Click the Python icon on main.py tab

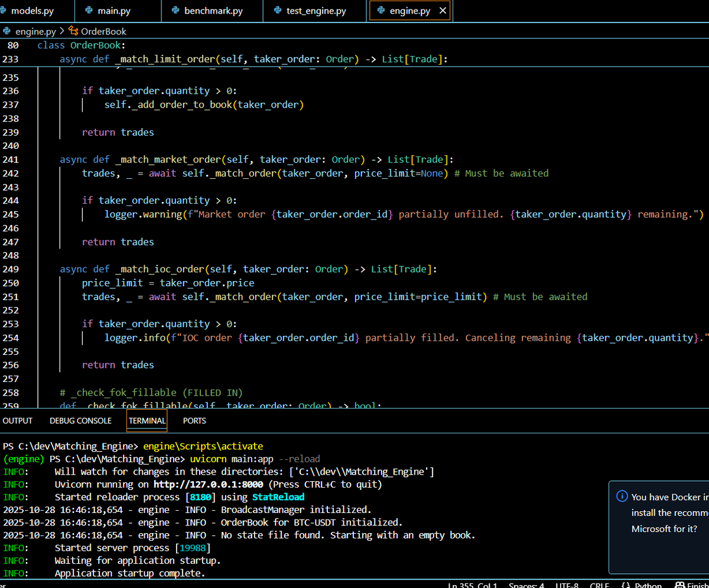click(89, 11)
